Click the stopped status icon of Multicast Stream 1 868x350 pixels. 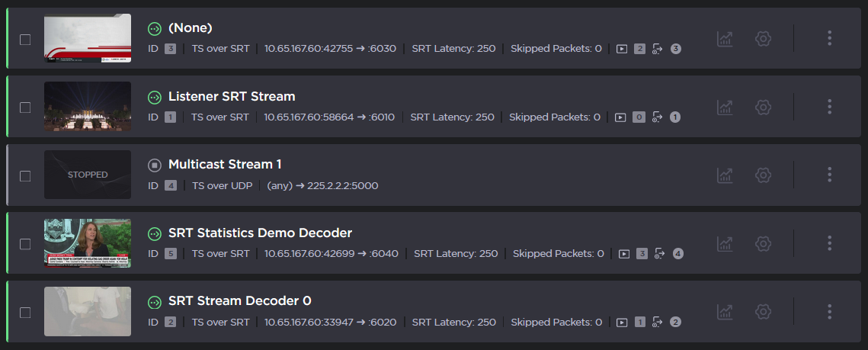pos(155,165)
